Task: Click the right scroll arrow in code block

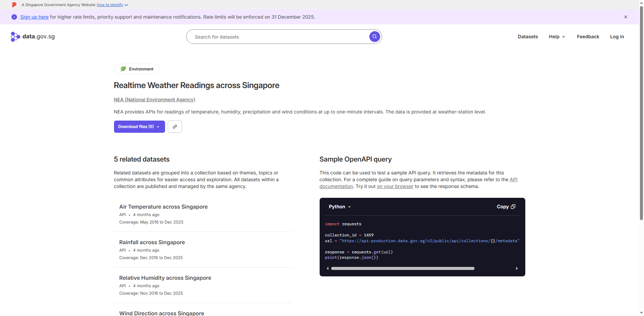Action: point(517,268)
